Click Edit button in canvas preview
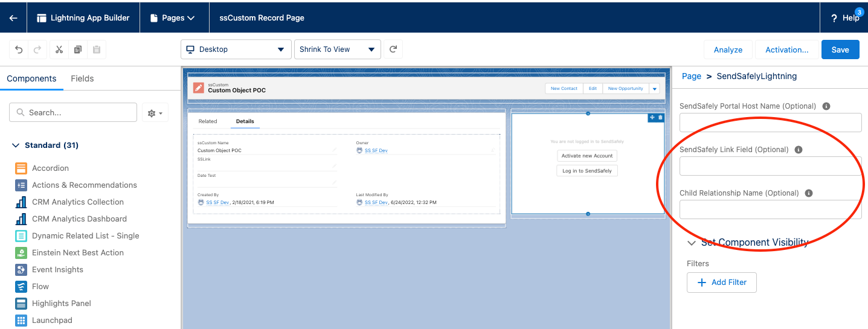This screenshot has height=329, width=868. tap(593, 88)
